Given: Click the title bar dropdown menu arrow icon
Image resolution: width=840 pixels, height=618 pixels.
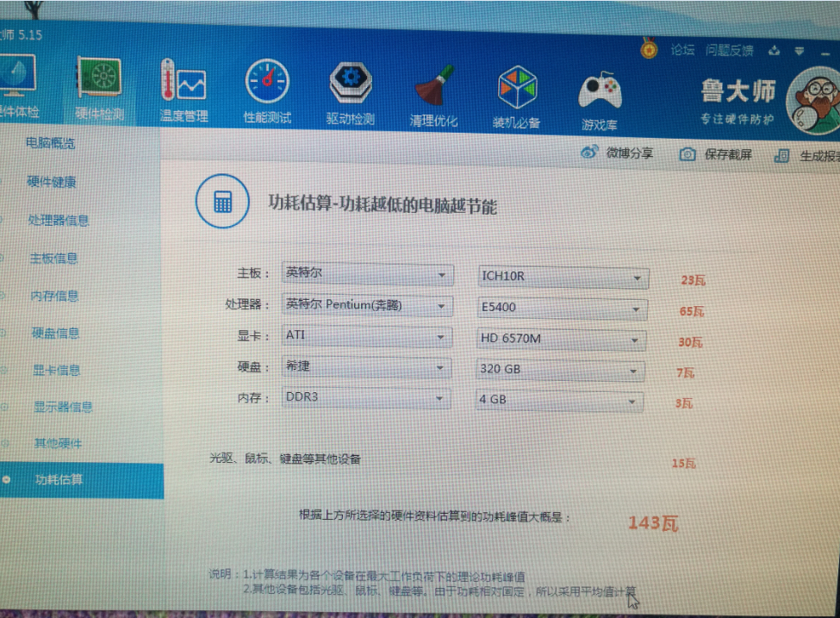Looking at the screenshot, I should 800,51.
